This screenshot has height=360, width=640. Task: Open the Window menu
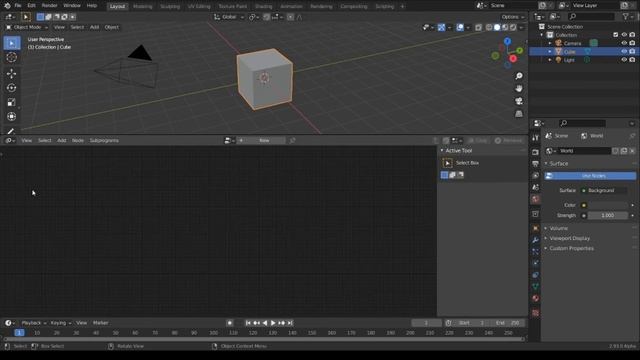72,6
